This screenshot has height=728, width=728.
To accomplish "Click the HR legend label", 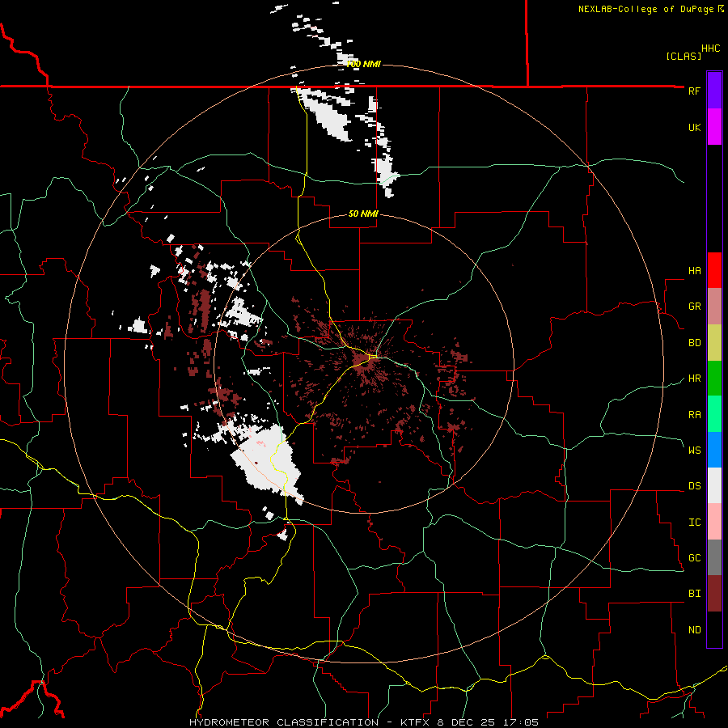I will tap(694, 379).
